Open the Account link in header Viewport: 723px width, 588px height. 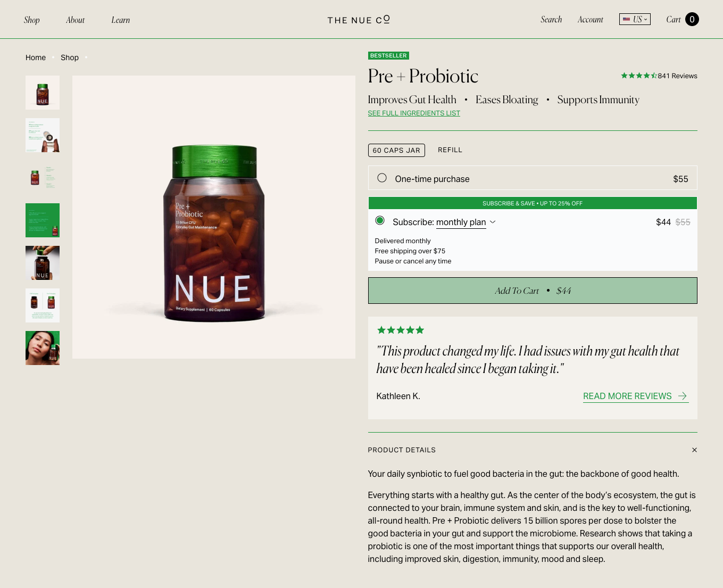tap(591, 20)
